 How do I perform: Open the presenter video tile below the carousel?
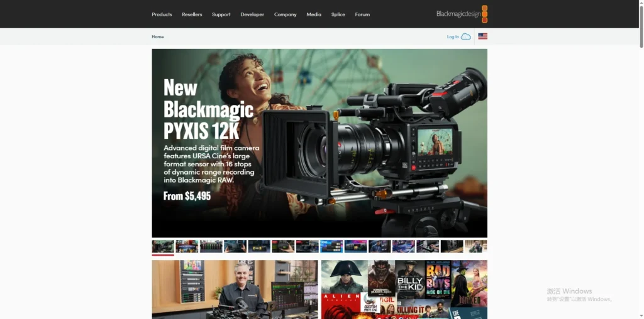click(x=235, y=289)
